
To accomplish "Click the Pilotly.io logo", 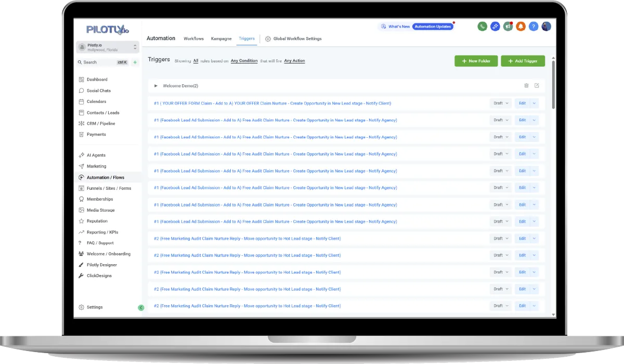I will coord(107,29).
